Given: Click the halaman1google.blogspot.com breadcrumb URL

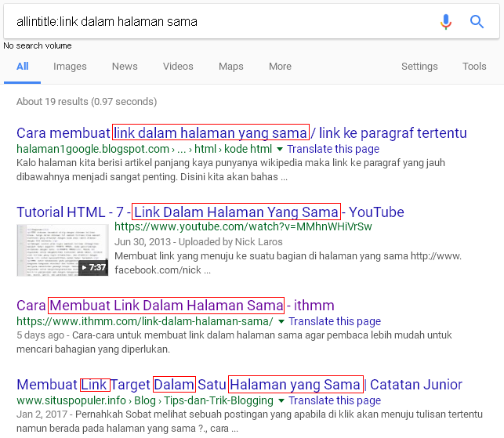Looking at the screenshot, I should pos(144,149).
